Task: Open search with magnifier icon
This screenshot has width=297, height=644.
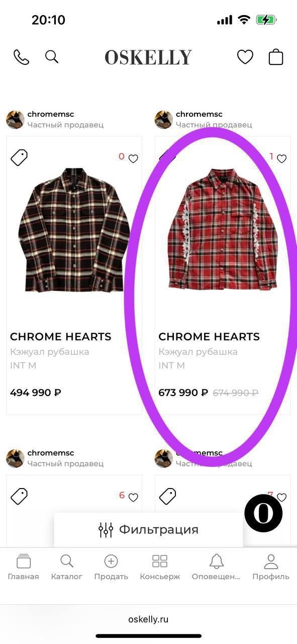Action: tap(52, 56)
